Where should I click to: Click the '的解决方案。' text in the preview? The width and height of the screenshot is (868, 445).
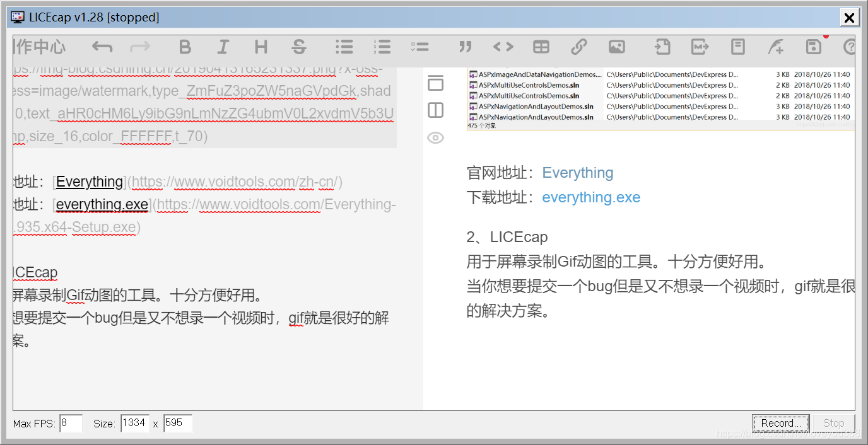click(508, 311)
